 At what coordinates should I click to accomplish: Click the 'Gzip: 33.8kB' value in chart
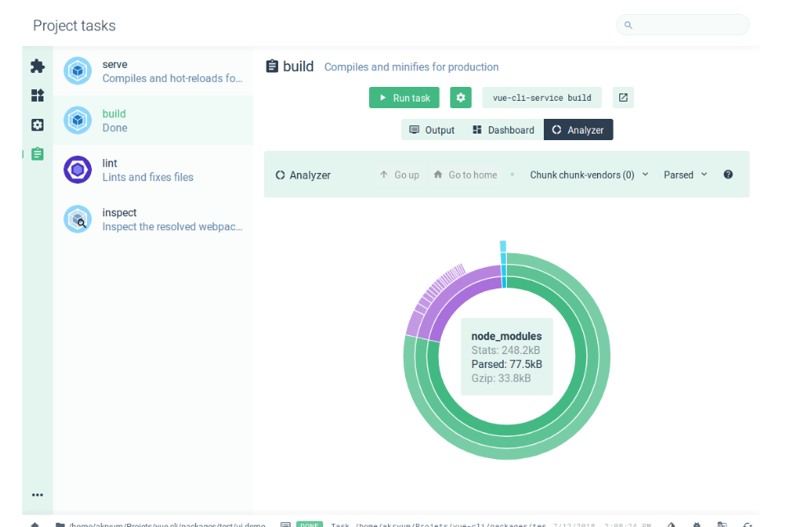tap(501, 378)
